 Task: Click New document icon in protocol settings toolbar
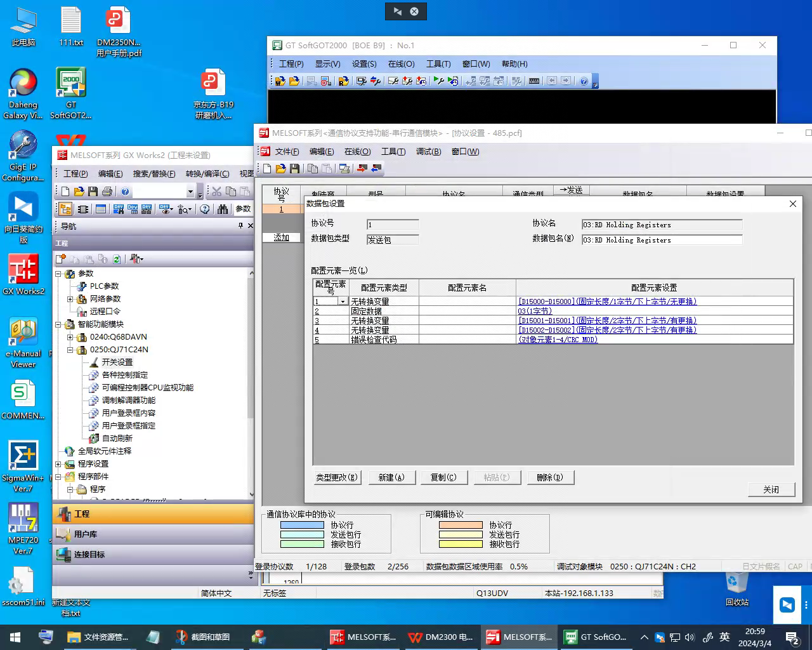coord(267,169)
